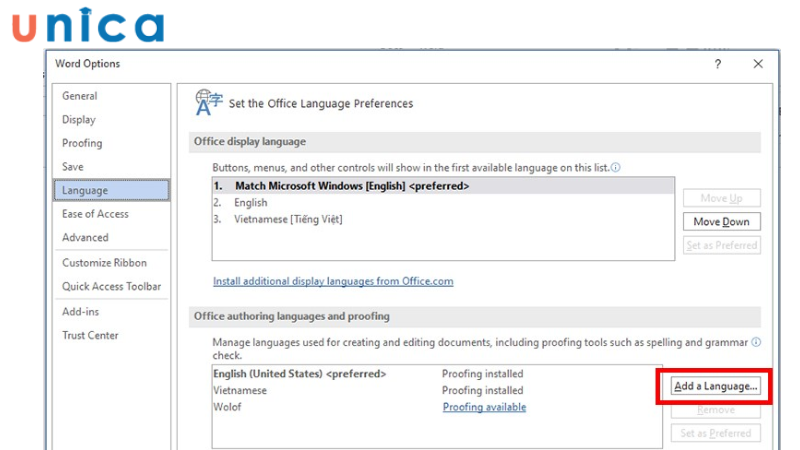Screen dimensions: 800x450
Task: Click the info icon beside authoring languages description
Action: click(756, 342)
